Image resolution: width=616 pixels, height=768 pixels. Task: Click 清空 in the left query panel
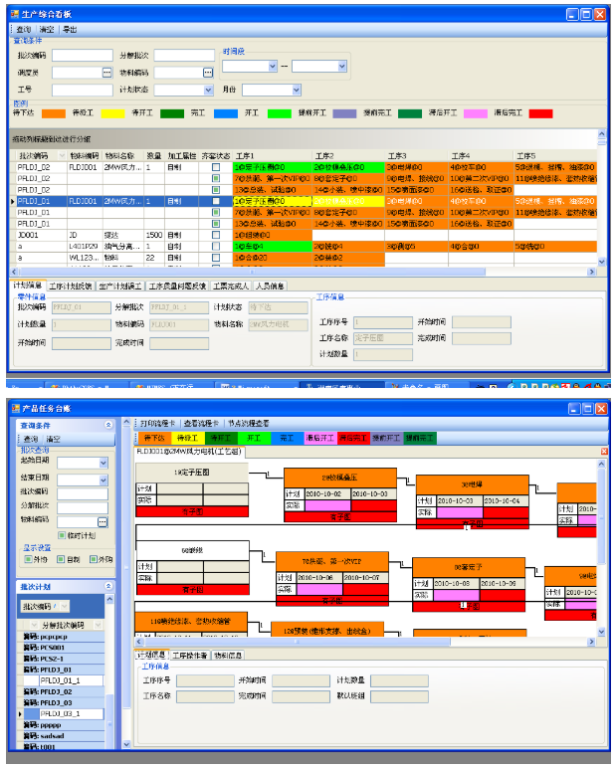pos(53,438)
